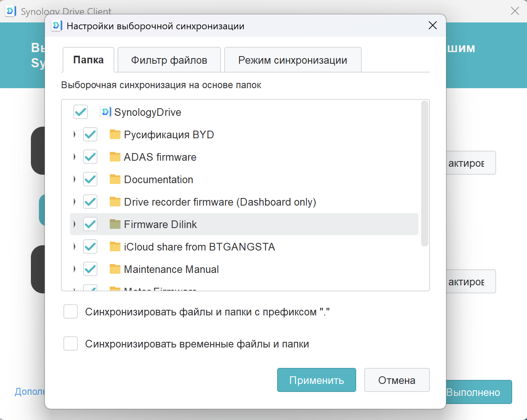527x420 pixels.
Task: Click the Maintenance Manual folder icon
Action: (115, 269)
